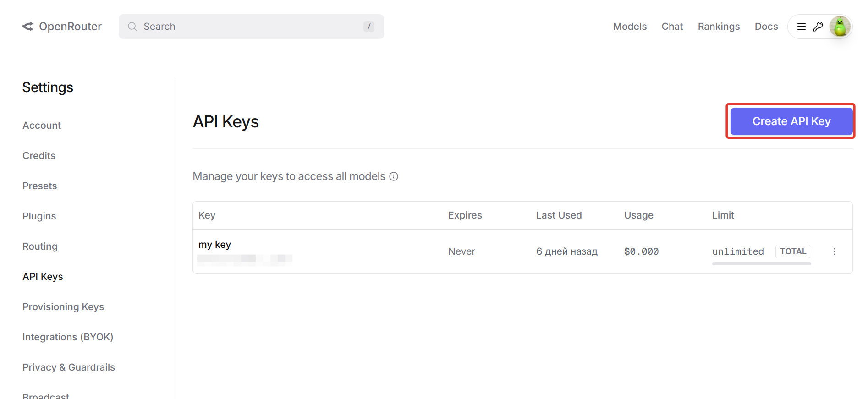Click the usage limit progress bar

(x=761, y=264)
